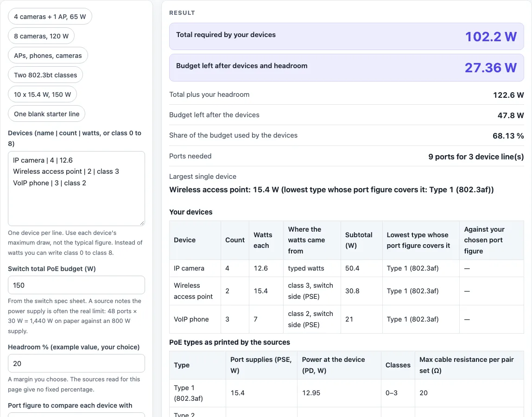Click the "One blank starter line" chip
Viewport: 532px width, 417px height.
pos(46,114)
